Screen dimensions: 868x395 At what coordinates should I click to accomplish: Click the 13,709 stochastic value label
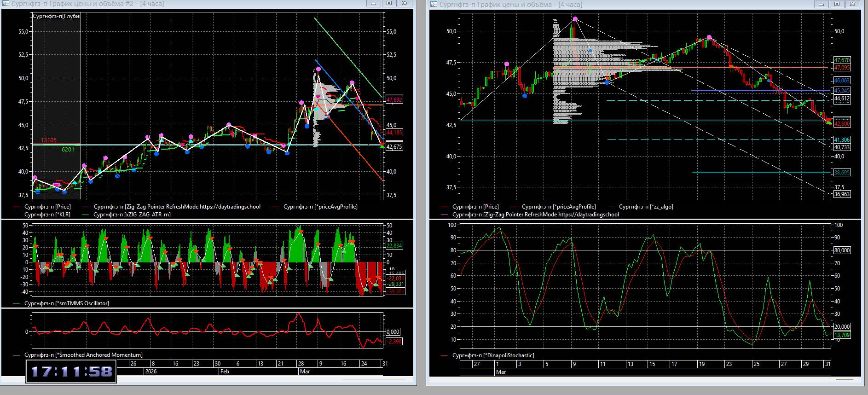click(842, 335)
